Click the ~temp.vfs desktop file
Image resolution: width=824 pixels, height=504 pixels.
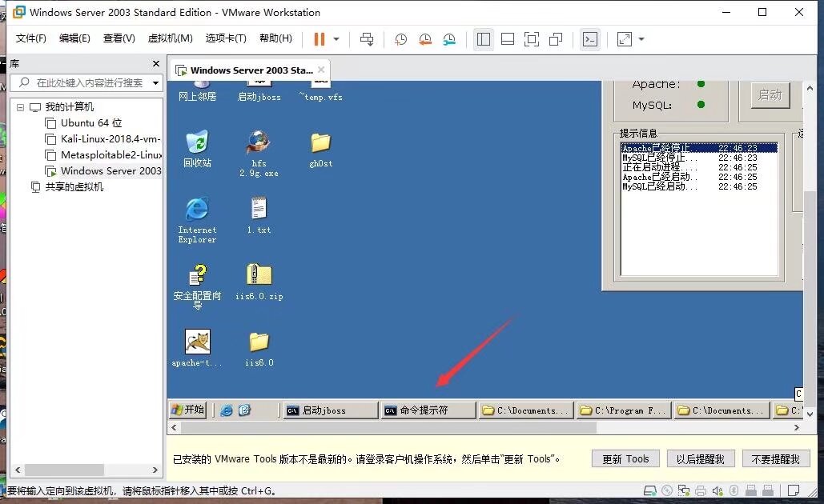pyautogui.click(x=320, y=91)
